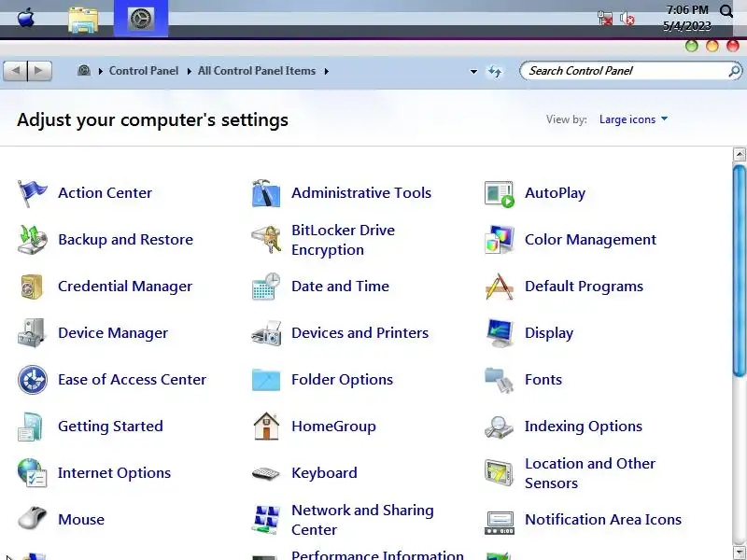Open the Action Center link
This screenshot has height=560, width=747.
point(105,193)
